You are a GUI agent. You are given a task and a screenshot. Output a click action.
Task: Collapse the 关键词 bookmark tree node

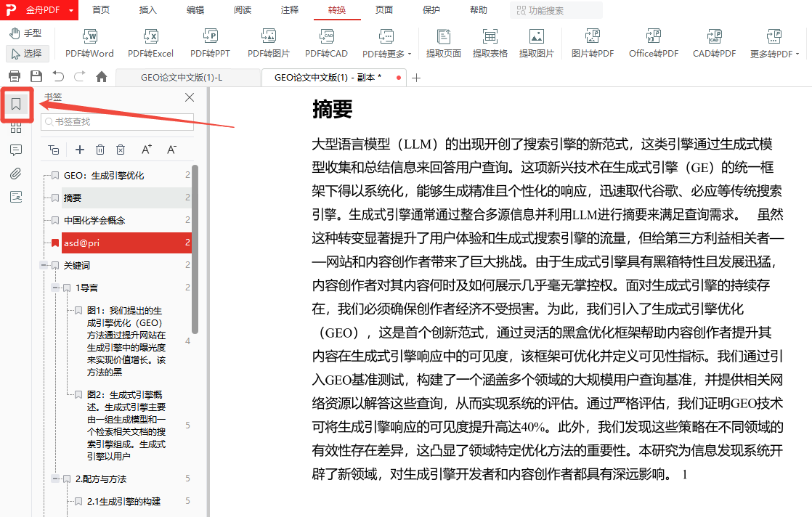tap(44, 266)
